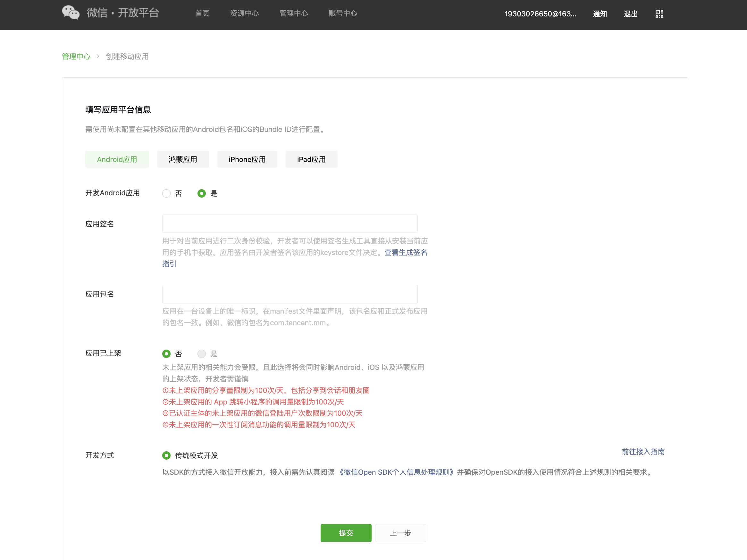
Task: Switch to iPad应用 tab
Action: coord(311,159)
